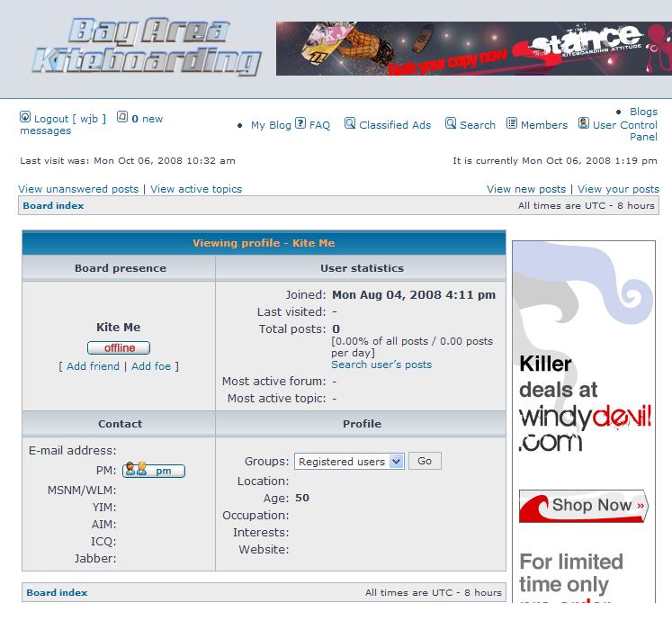Open View your posts link
The image size is (672, 621).
(x=618, y=189)
